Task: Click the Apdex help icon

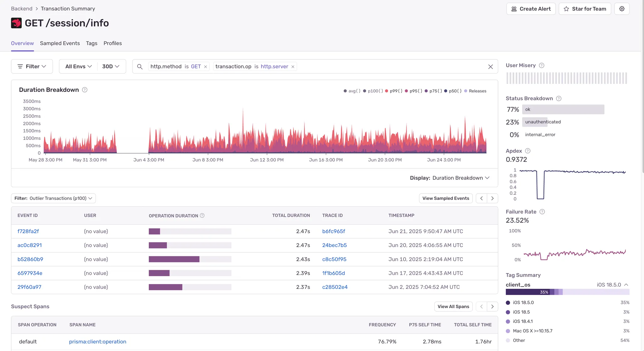Action: tap(528, 151)
